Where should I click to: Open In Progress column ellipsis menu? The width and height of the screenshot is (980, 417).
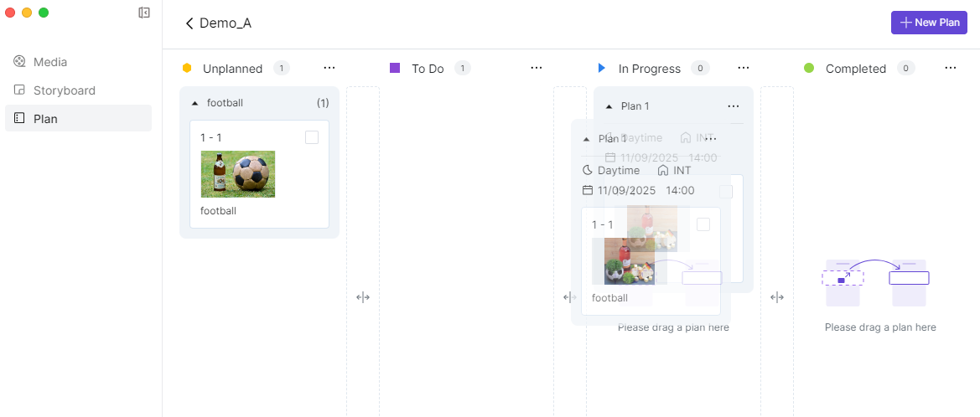744,68
